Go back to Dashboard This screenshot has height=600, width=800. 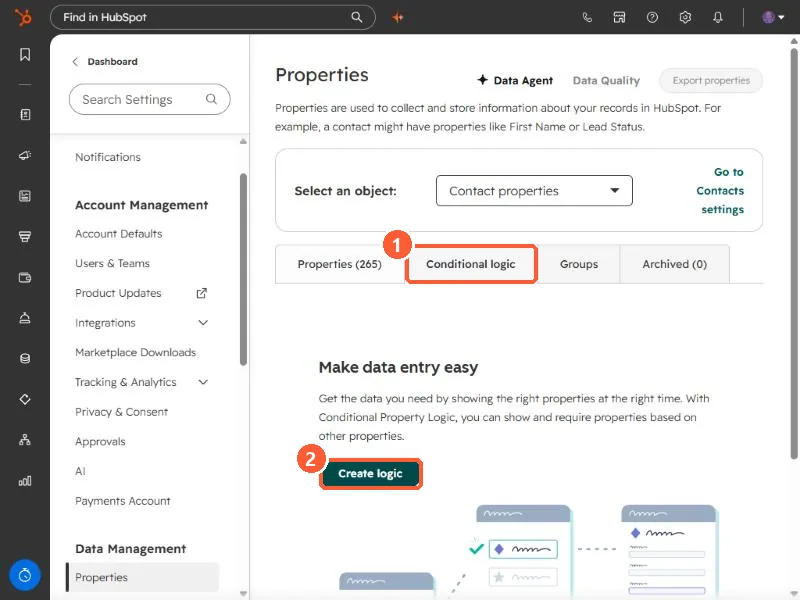pyautogui.click(x=106, y=62)
